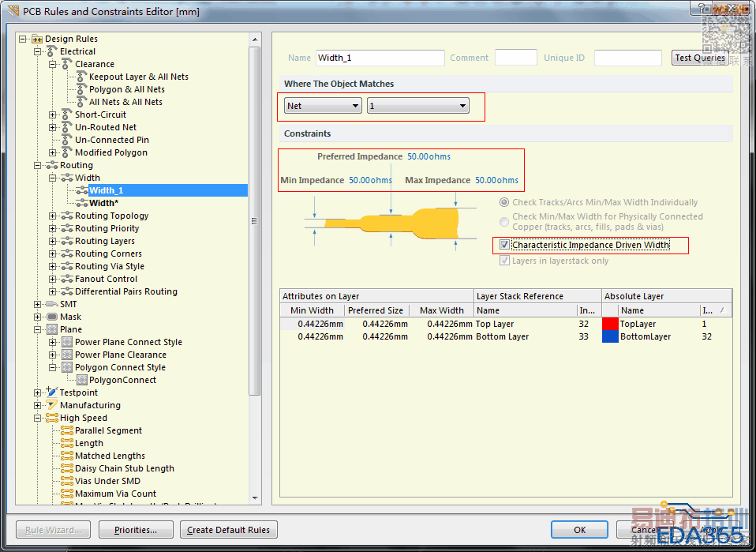Open Priorities dialog

[x=136, y=529]
